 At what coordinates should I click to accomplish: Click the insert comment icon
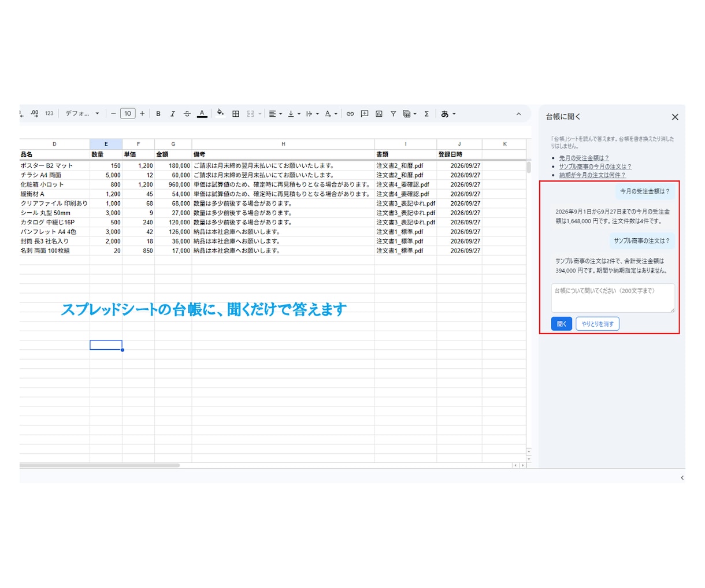pos(365,114)
